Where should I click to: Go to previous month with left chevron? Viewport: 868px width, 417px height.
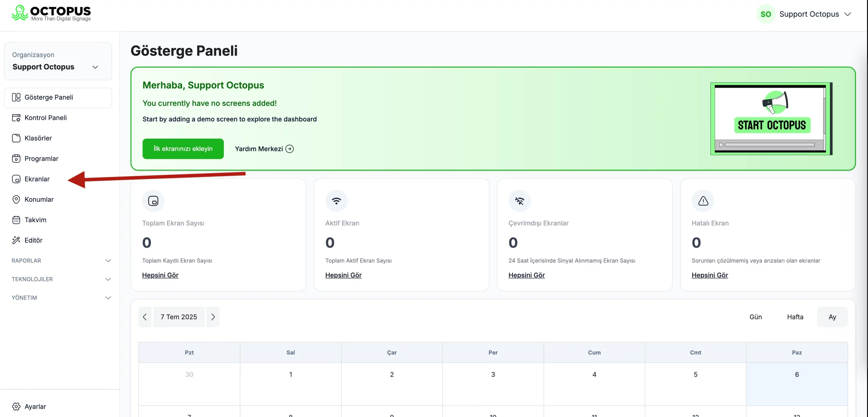coord(145,317)
